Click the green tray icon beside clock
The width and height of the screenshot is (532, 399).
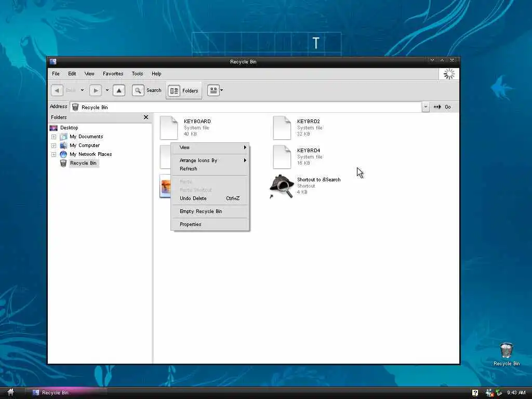499,392
